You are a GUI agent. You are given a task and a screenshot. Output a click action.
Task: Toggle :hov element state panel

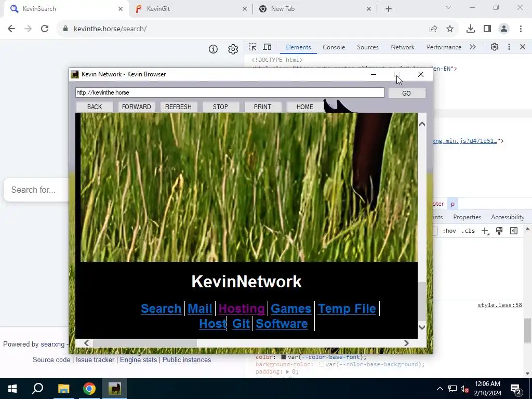point(449,231)
